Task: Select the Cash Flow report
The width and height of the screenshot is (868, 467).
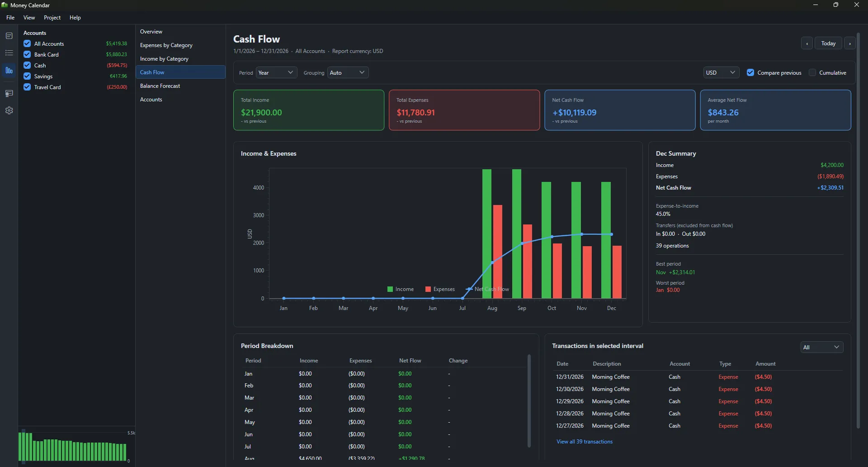Action: pyautogui.click(x=180, y=72)
